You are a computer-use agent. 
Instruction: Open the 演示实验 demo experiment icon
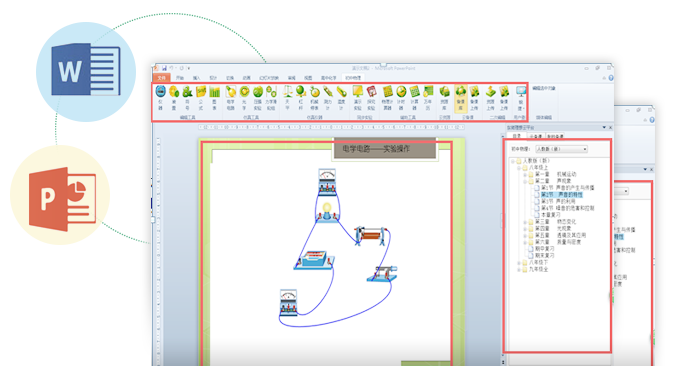358,98
